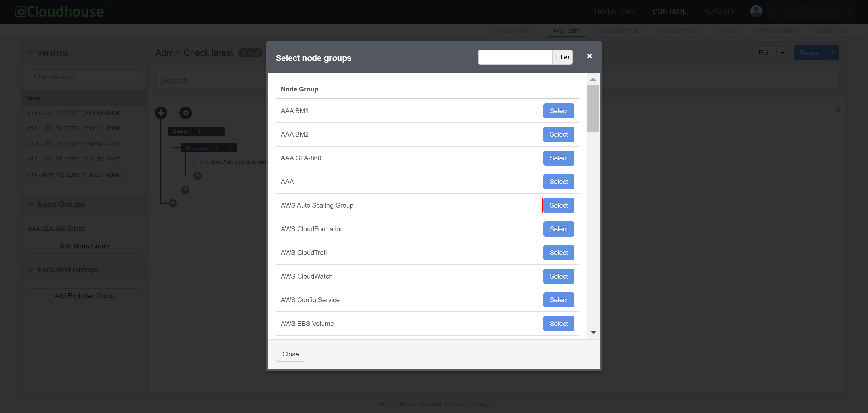Click the bottom plus icon of policy tree
This screenshot has width=868, height=413.
tap(173, 203)
